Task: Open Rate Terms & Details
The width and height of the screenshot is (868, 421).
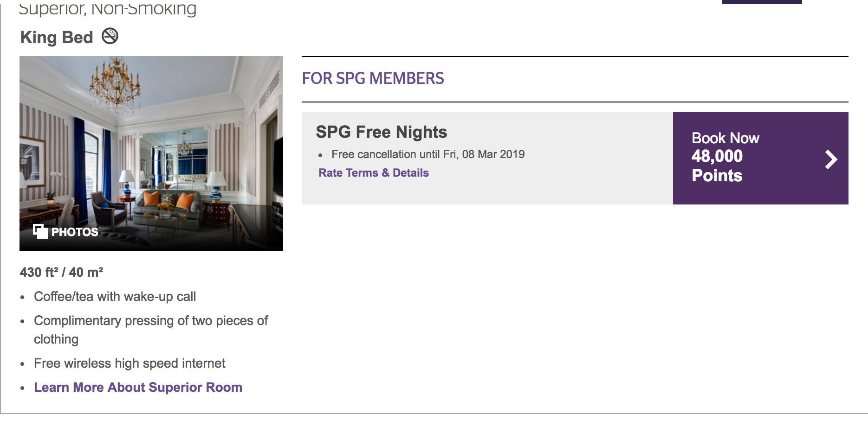Action: (374, 173)
